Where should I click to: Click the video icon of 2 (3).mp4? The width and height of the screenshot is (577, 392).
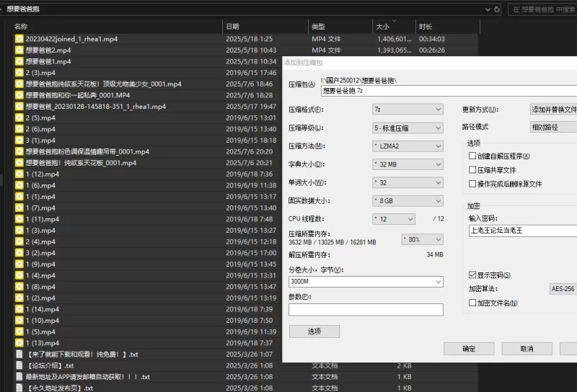click(x=19, y=73)
